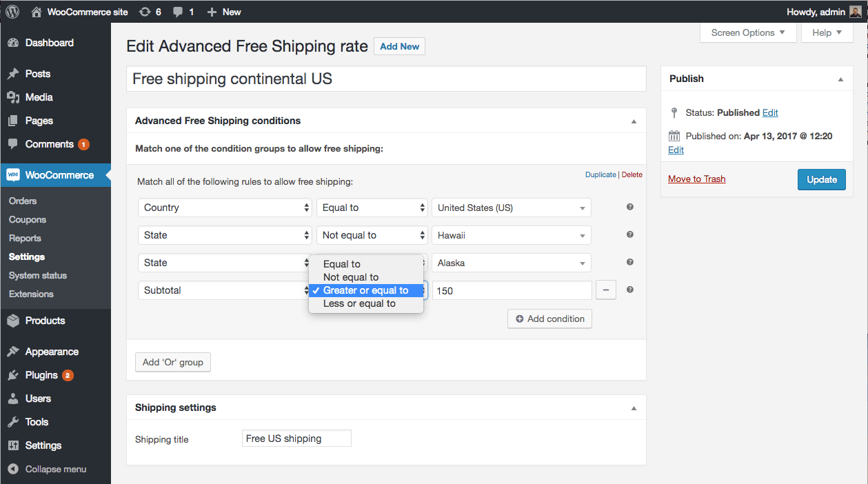Click the comments bubble icon in admin bar
This screenshot has height=484, width=868.
point(179,12)
